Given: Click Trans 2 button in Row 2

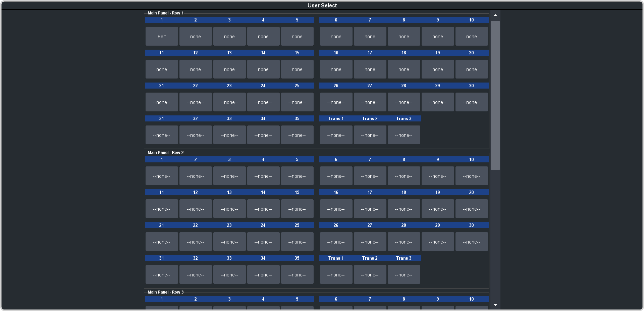Looking at the screenshot, I should (370, 275).
